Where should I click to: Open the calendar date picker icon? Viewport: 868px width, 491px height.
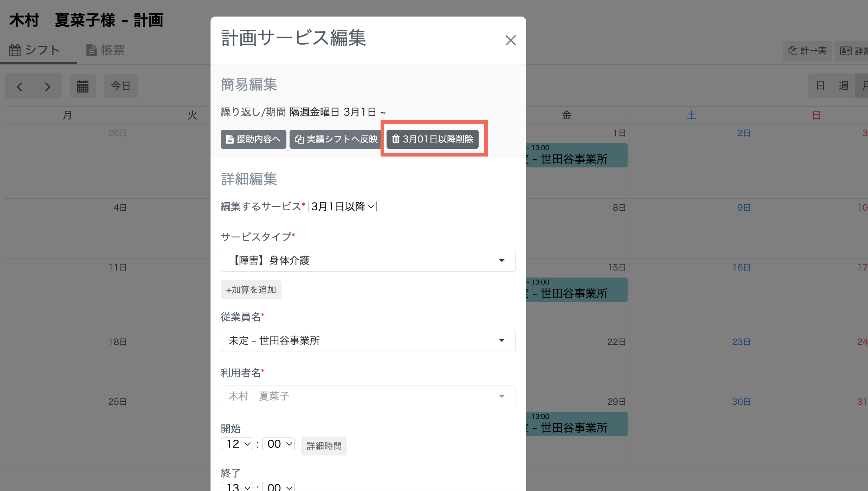coord(83,86)
